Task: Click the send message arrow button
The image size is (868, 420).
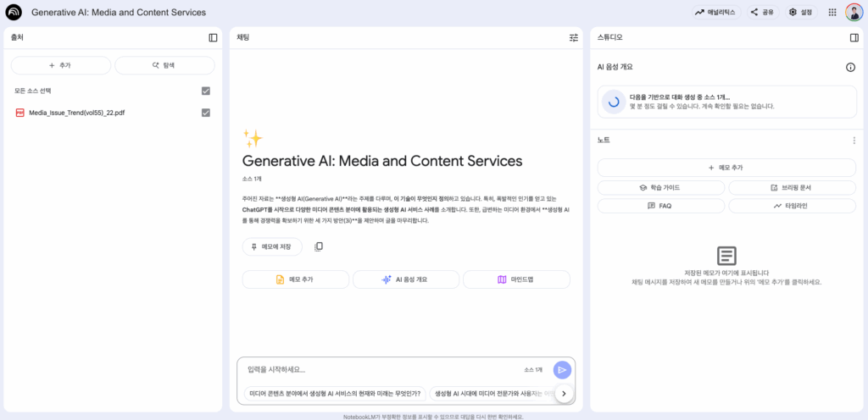Action: [561, 370]
